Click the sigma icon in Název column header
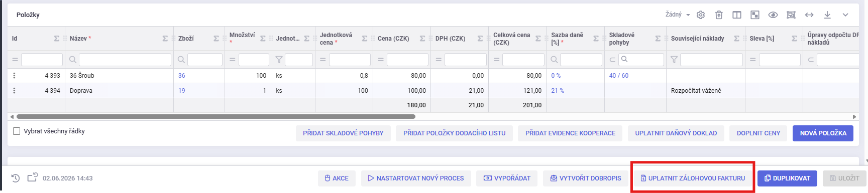The width and height of the screenshot is (868, 193). point(165,39)
